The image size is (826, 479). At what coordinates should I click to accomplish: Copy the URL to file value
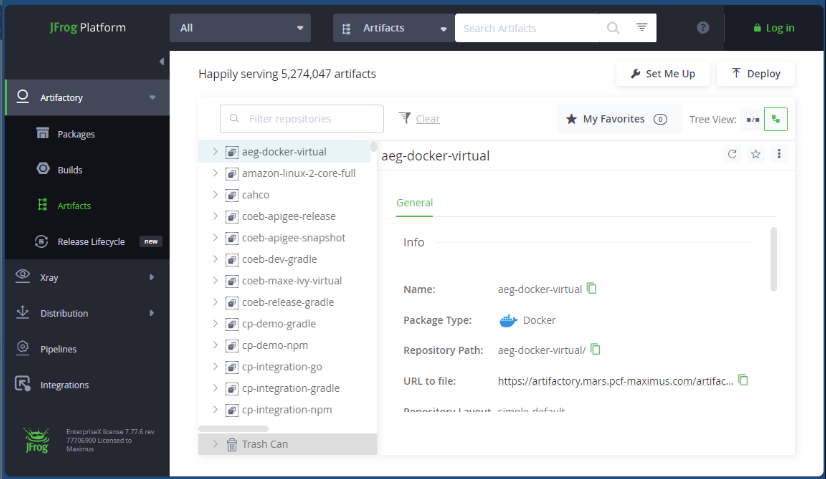tap(743, 380)
